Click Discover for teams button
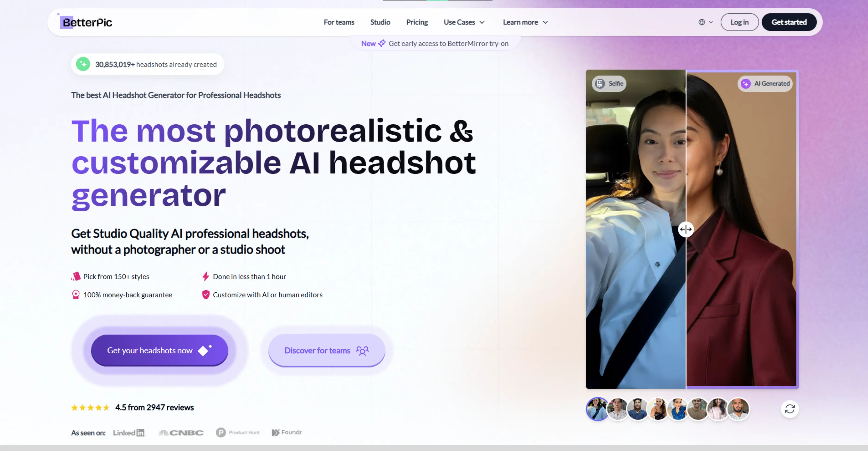The height and width of the screenshot is (451, 868). pos(327,350)
